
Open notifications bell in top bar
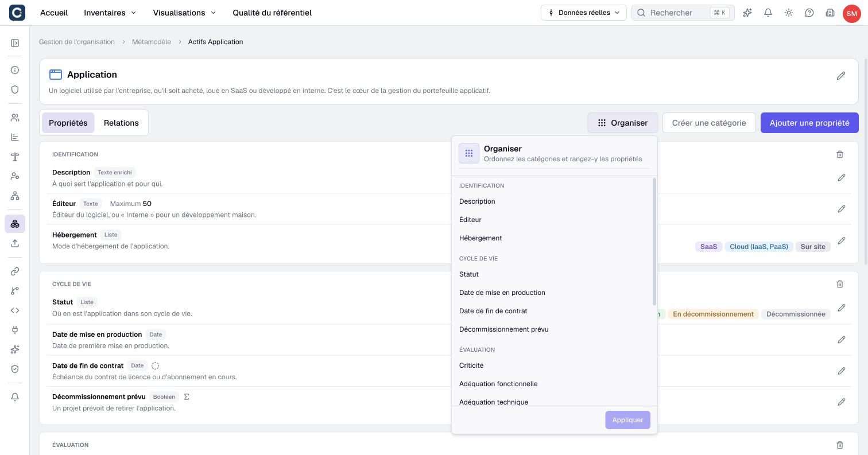click(x=768, y=13)
